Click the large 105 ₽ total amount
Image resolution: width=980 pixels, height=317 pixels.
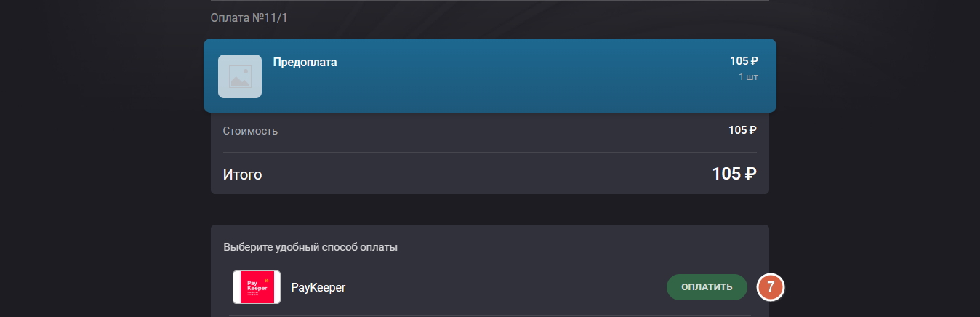click(x=734, y=174)
